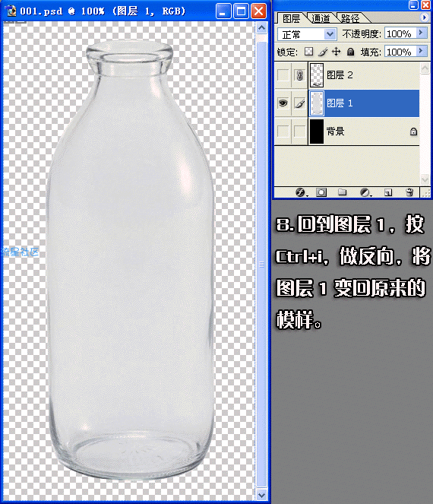Lock transparent pixels icon
This screenshot has height=504, width=433.
308,52
